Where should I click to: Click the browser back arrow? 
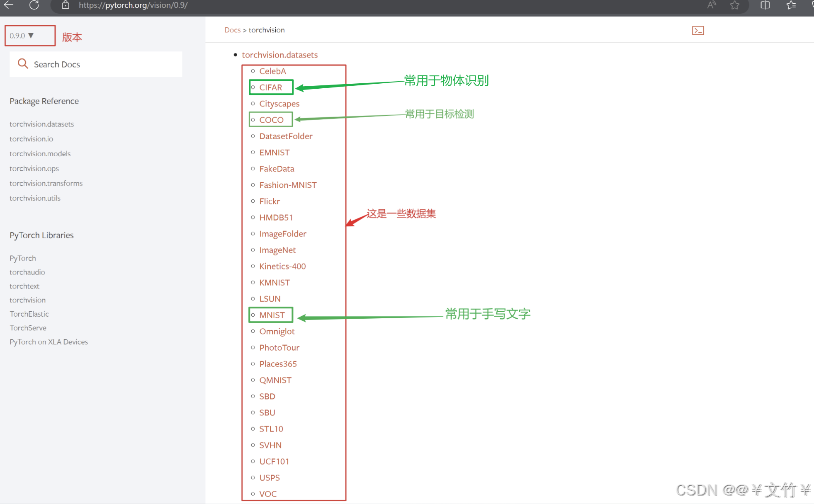9,5
